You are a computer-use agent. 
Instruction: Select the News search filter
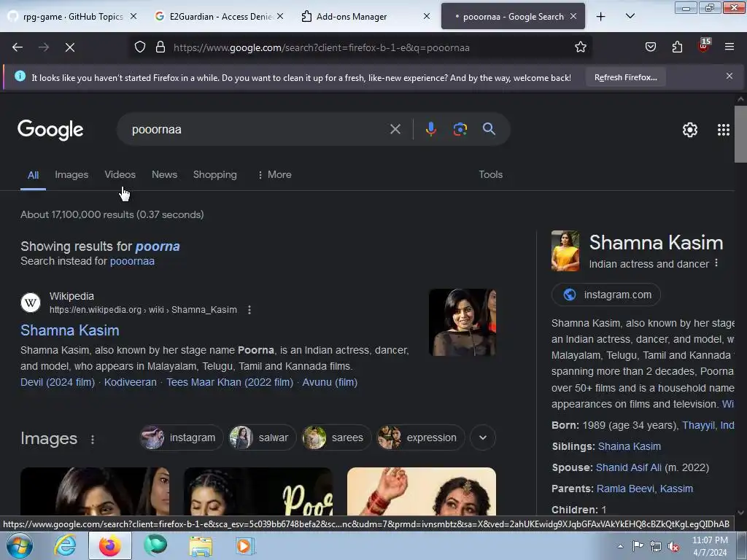coord(164,175)
